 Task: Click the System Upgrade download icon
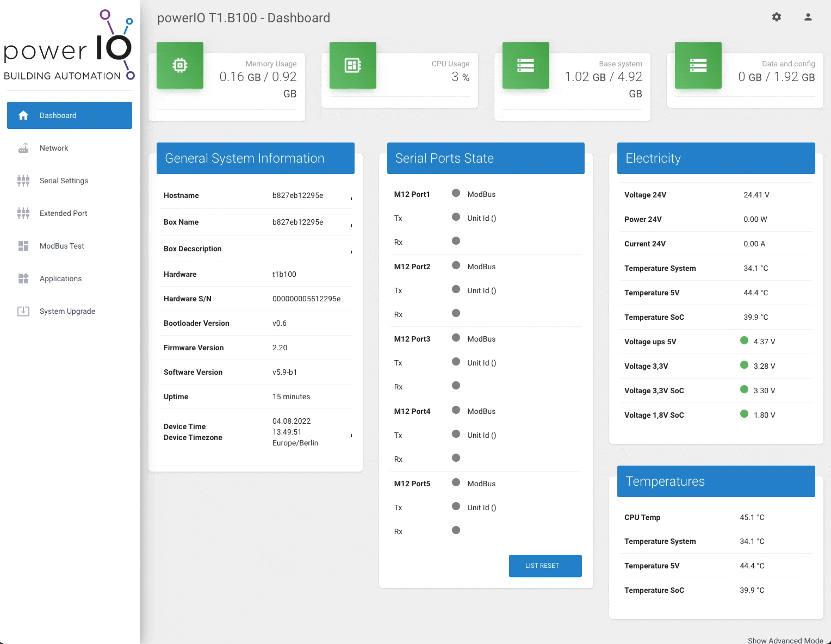[23, 311]
